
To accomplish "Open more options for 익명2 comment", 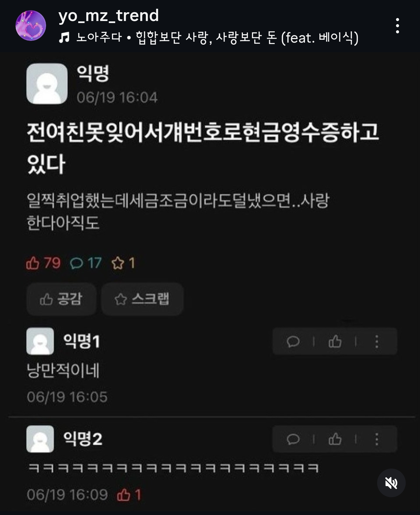I will (x=377, y=439).
